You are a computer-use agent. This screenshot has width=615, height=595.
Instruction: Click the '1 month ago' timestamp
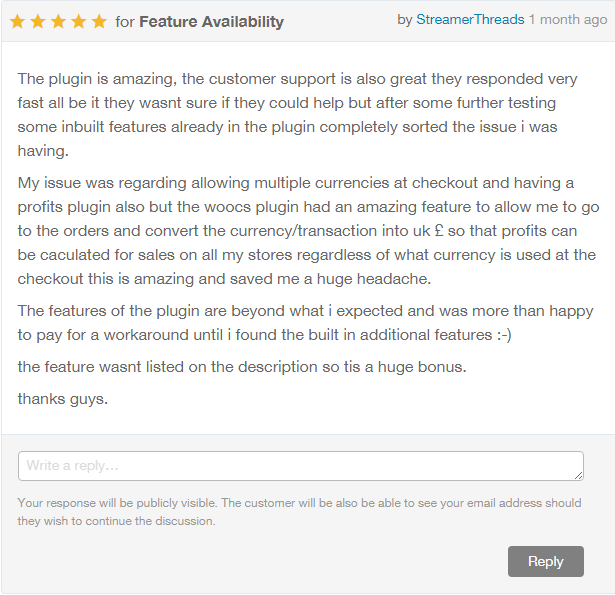pyautogui.click(x=568, y=19)
